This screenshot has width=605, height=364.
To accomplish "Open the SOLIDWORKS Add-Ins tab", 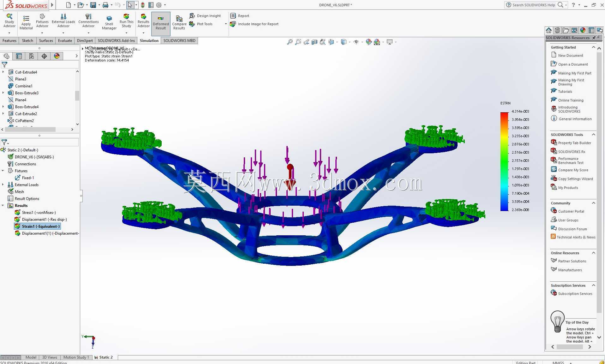I will (116, 41).
